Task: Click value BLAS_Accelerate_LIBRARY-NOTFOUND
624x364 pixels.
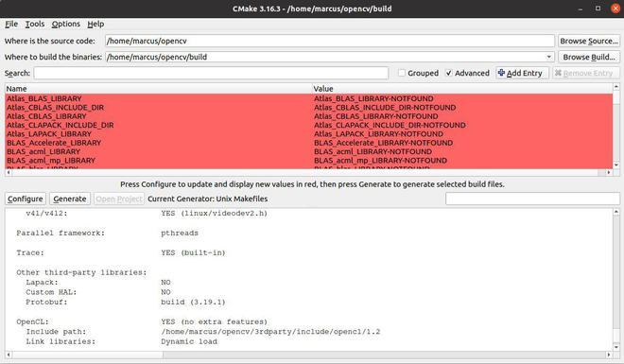Action: (x=383, y=143)
